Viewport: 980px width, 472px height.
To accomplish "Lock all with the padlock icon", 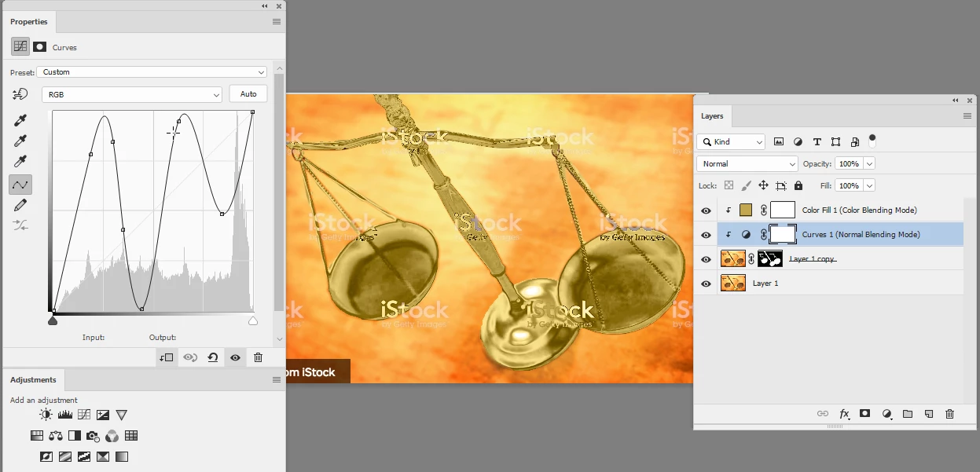I will (798, 186).
